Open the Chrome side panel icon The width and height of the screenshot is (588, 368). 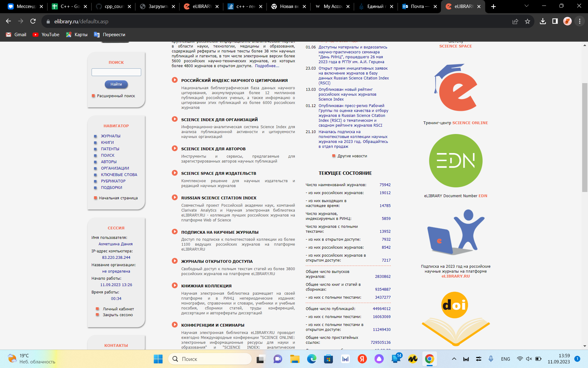555,21
